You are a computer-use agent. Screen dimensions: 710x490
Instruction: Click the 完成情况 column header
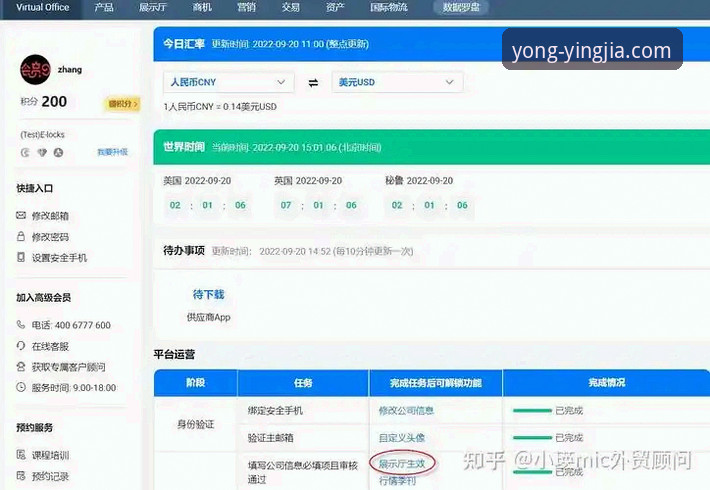click(606, 383)
